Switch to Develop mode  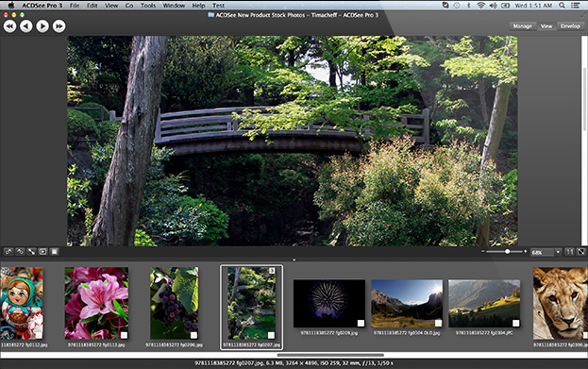(570, 25)
